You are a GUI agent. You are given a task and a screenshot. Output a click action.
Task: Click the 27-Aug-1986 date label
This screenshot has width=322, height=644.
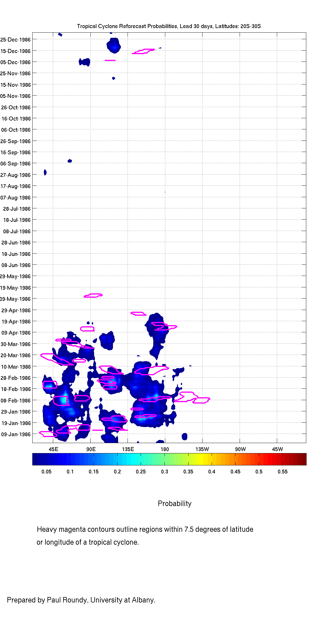15,175
